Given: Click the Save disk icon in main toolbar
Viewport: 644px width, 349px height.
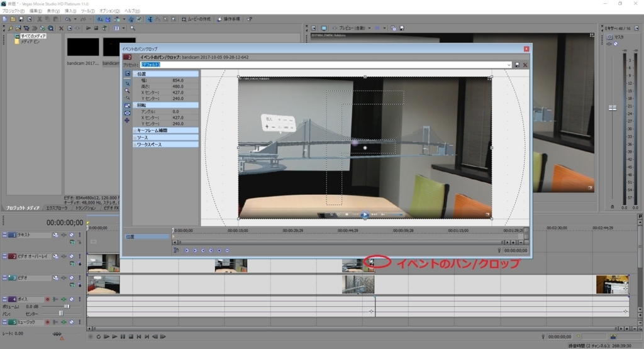Looking at the screenshot, I should click(x=21, y=19).
